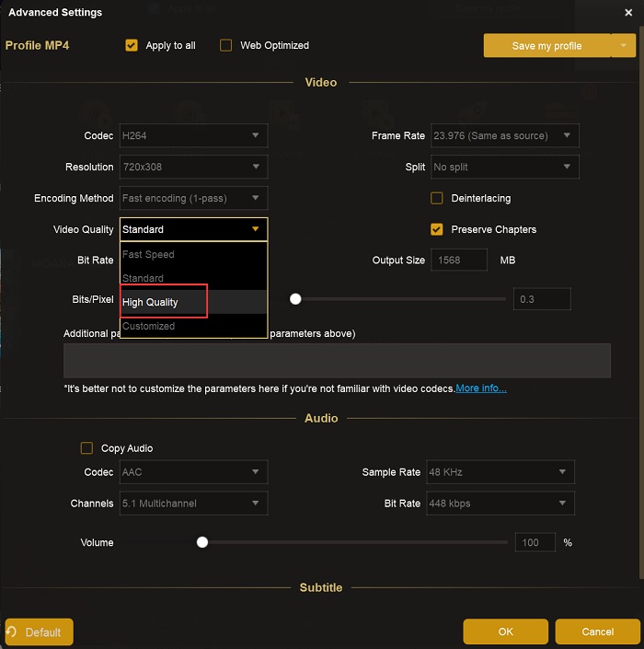
Task: Click the Default button
Action: pyautogui.click(x=40, y=632)
